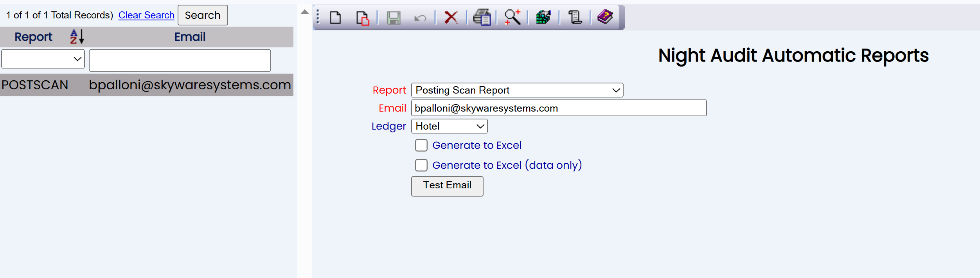Click the red X delete icon
Image resolution: width=980 pixels, height=278 pixels.
[451, 17]
